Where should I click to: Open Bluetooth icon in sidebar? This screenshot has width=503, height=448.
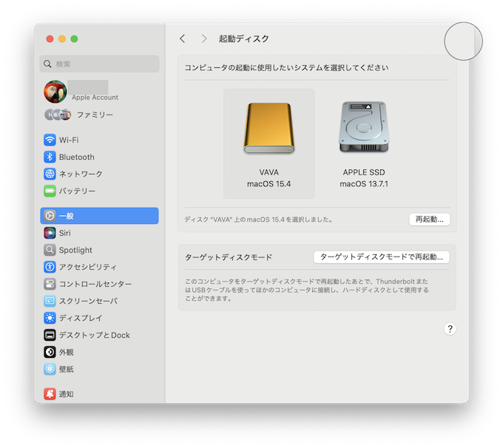(x=50, y=157)
